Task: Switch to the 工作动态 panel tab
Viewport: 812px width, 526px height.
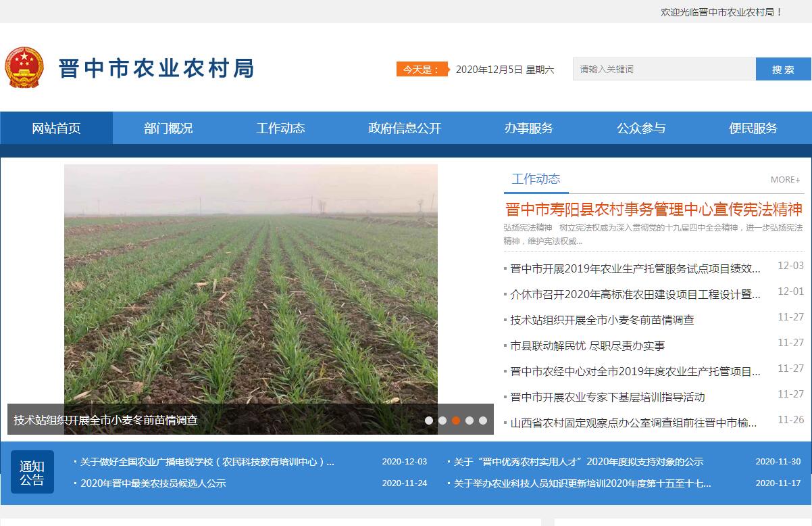Action: pyautogui.click(x=536, y=179)
